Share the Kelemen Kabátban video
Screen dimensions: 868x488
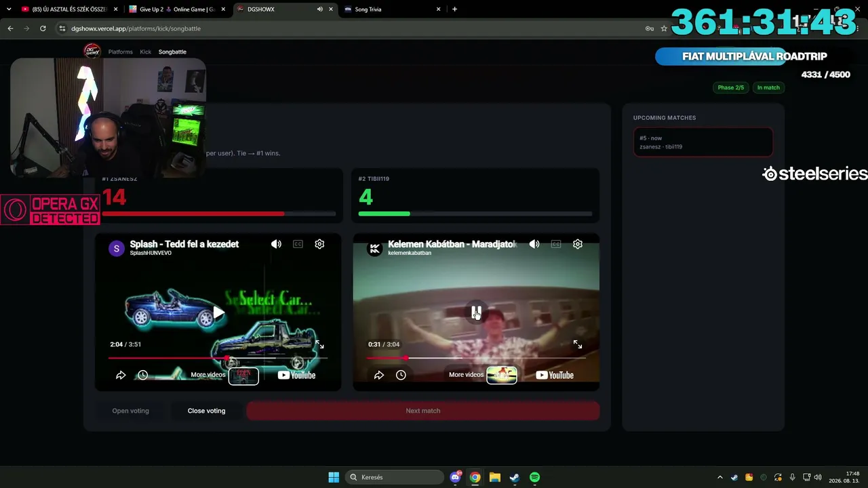[x=379, y=375]
